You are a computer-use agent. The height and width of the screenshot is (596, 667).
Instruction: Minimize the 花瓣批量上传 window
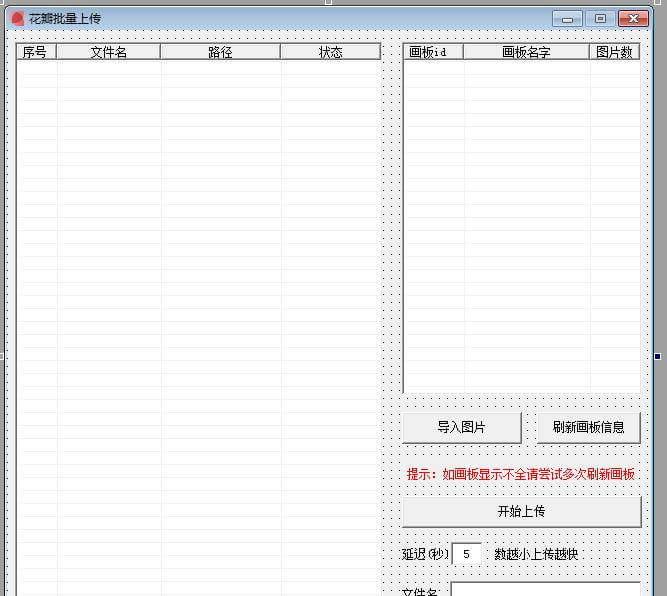coord(568,18)
